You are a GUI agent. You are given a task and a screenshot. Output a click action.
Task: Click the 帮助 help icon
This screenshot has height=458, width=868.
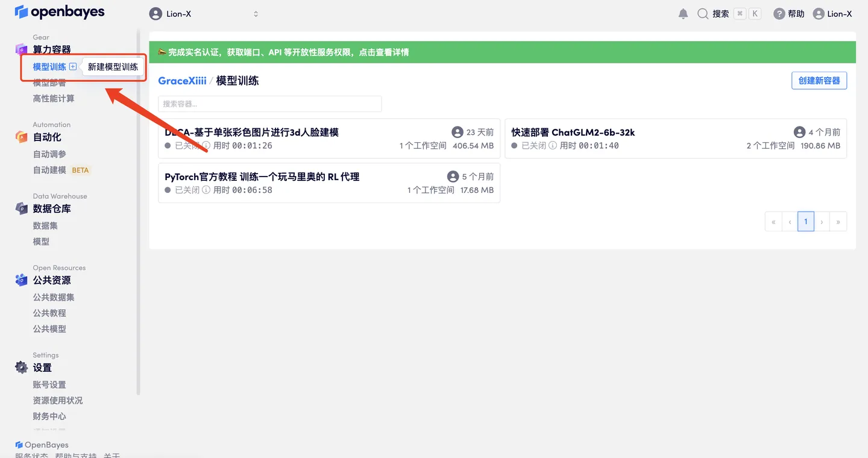point(778,13)
